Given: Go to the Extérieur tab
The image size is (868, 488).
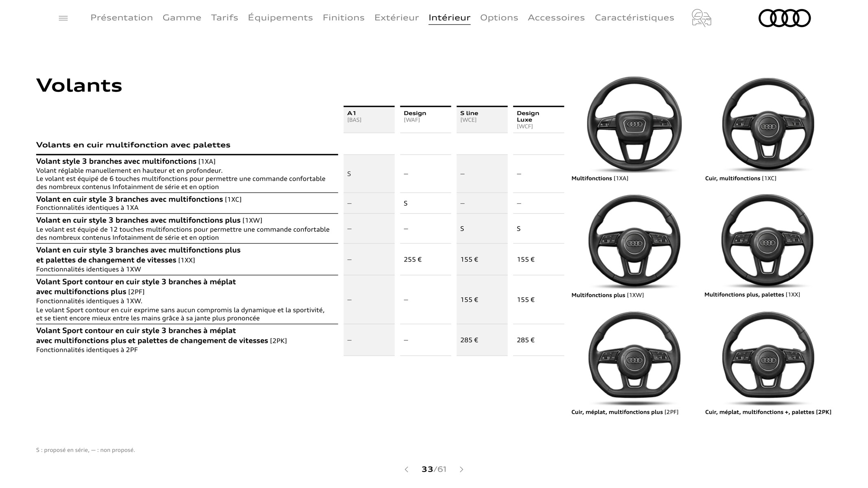Looking at the screenshot, I should point(397,17).
